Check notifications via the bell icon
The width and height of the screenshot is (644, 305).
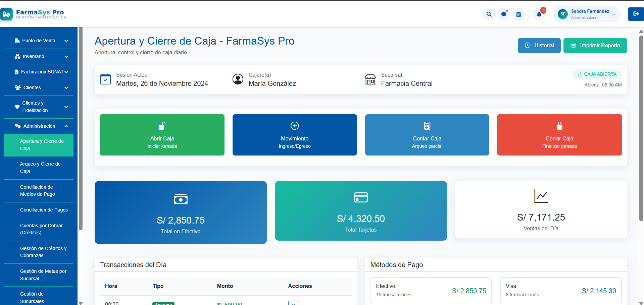(x=539, y=14)
